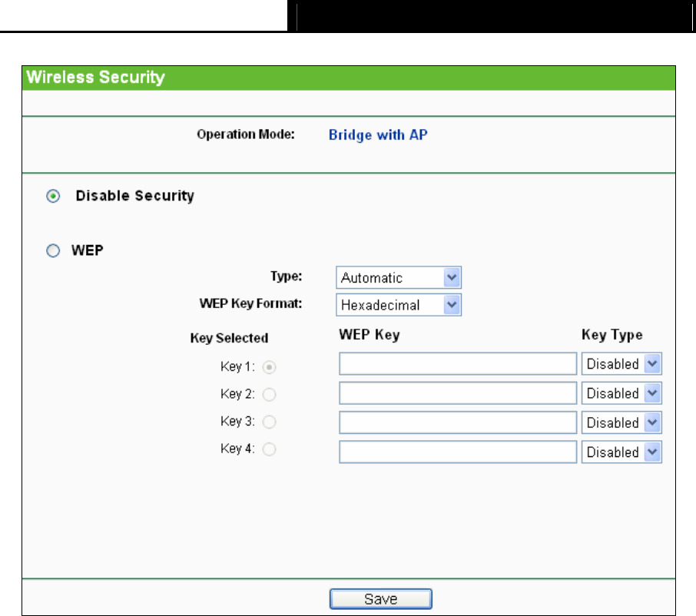
Task: Click the Key 3 WEP Key field
Action: [x=458, y=422]
